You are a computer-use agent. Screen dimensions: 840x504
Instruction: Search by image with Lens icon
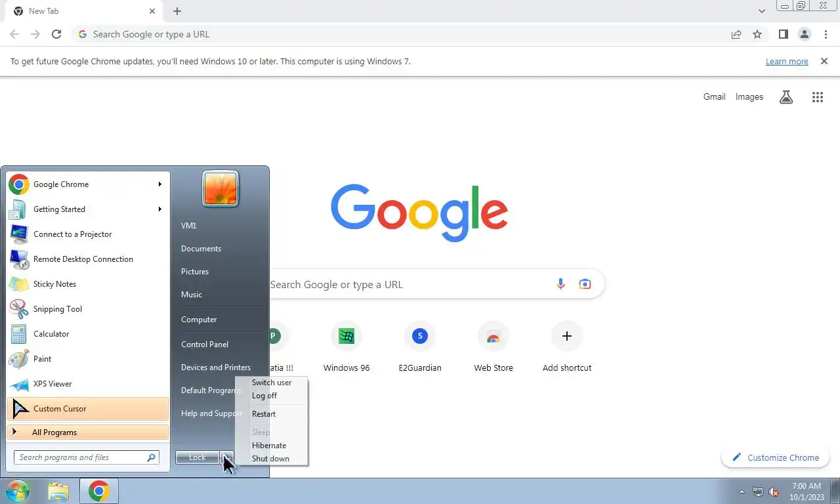585,284
